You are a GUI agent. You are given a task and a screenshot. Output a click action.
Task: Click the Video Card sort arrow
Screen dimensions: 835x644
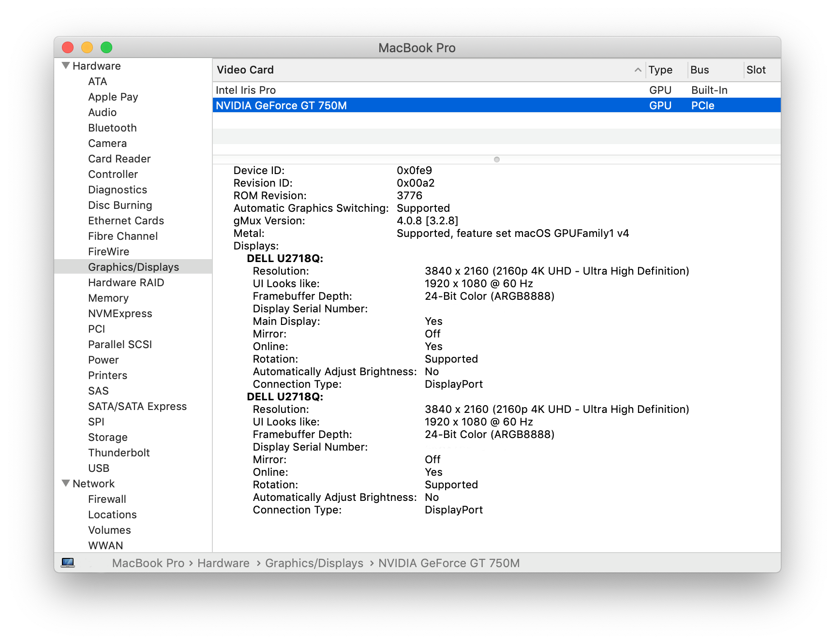click(638, 70)
